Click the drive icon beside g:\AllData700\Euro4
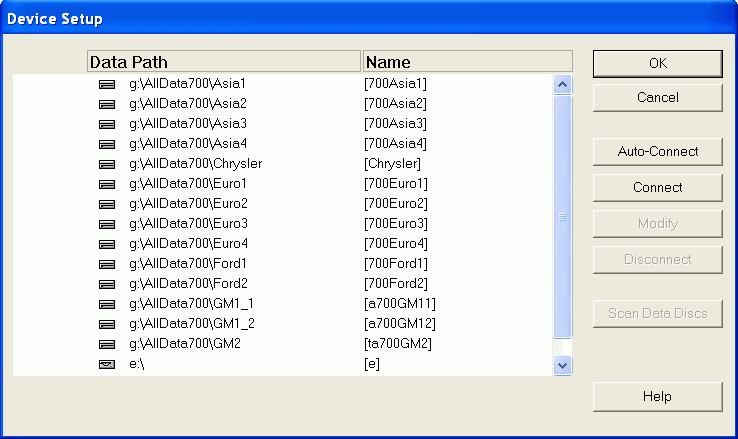738x439 pixels. (107, 244)
